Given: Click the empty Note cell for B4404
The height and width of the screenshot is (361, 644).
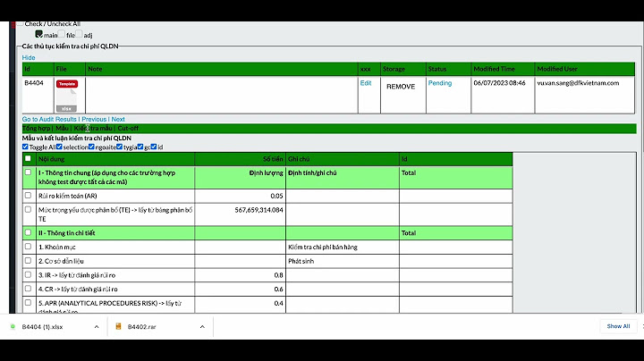Looking at the screenshot, I should pyautogui.click(x=222, y=95).
